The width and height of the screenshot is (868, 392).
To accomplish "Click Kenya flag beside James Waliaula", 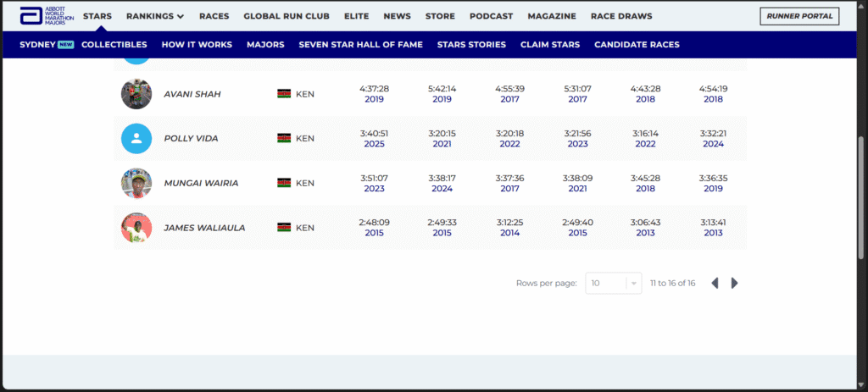I will pos(284,228).
